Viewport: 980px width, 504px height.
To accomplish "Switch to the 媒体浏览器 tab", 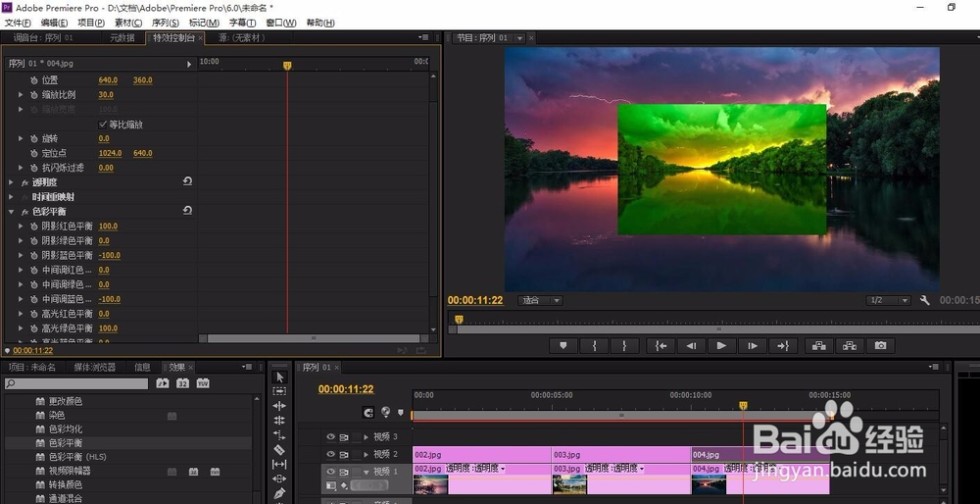I will [x=94, y=367].
